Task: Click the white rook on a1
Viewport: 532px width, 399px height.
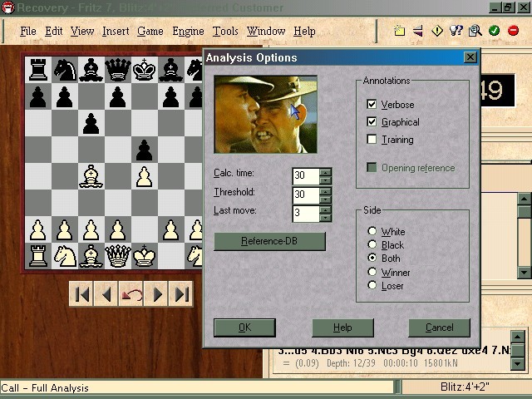Action: [x=38, y=256]
